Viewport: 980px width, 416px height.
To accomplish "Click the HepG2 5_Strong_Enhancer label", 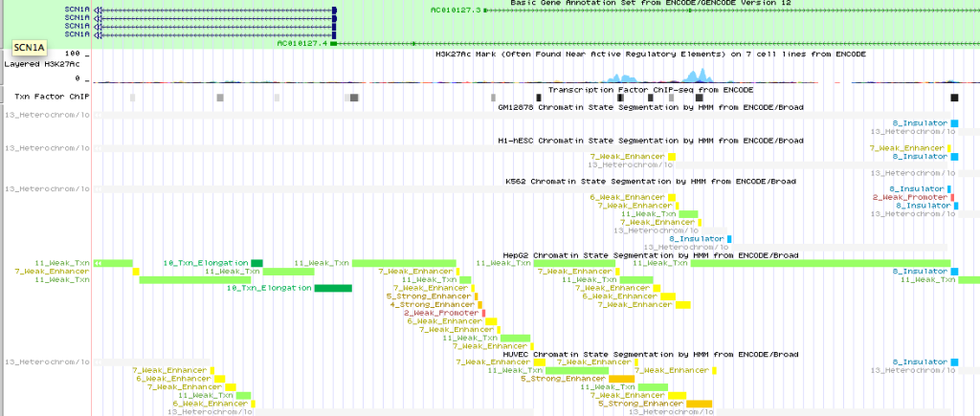I will pyautogui.click(x=428, y=296).
